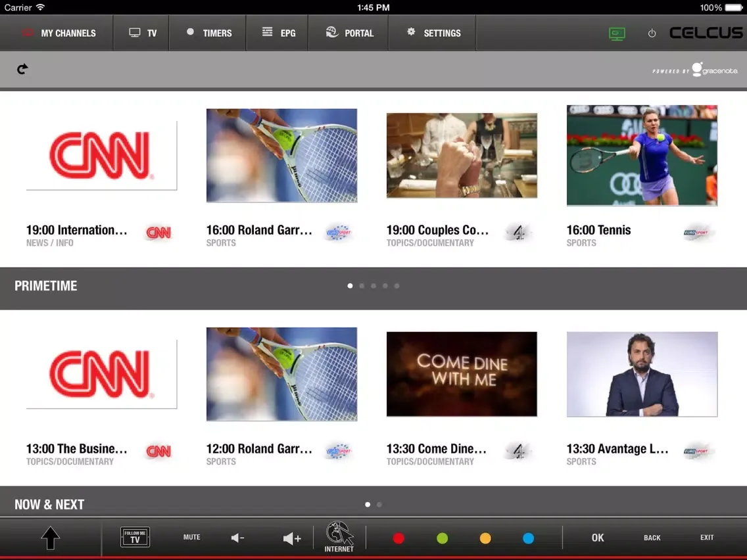
Task: Tap the battery indicator in status bar
Action: [x=734, y=8]
